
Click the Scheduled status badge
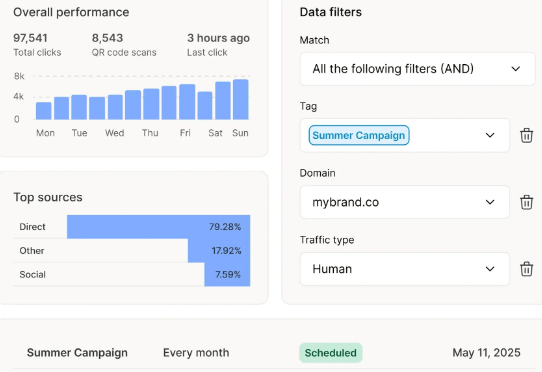(x=330, y=353)
